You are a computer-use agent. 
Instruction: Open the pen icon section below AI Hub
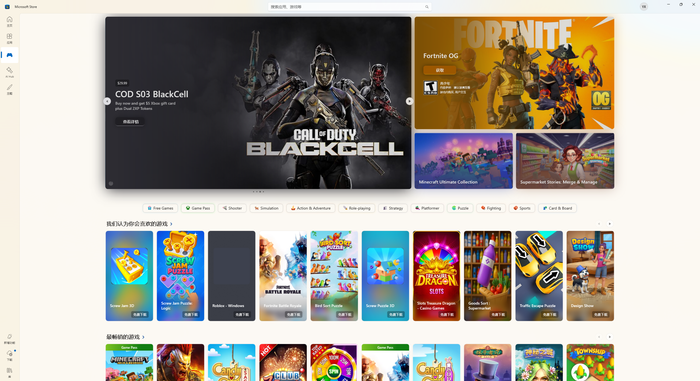coord(9,89)
